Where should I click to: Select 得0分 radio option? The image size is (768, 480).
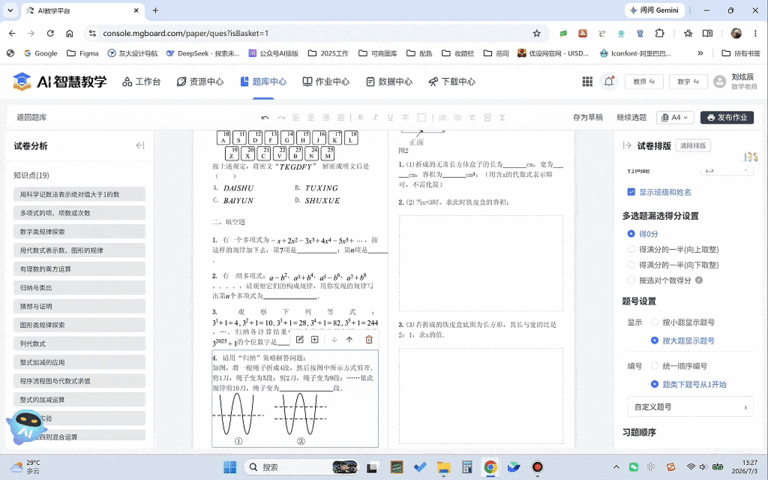point(631,234)
